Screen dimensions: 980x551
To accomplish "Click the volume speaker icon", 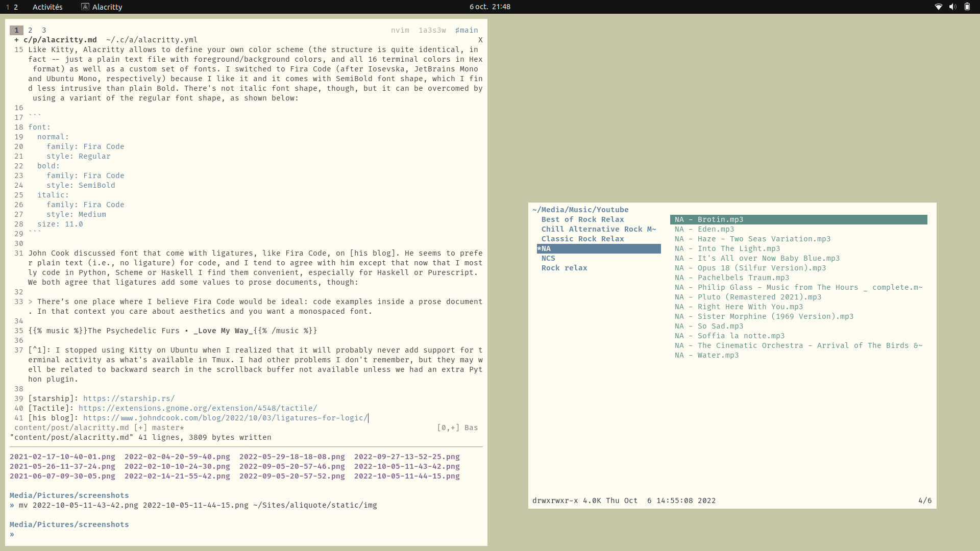I will coord(952,7).
